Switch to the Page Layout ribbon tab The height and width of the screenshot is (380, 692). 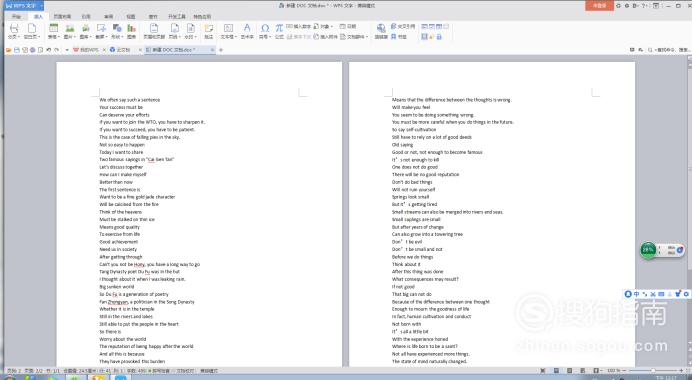click(x=62, y=16)
